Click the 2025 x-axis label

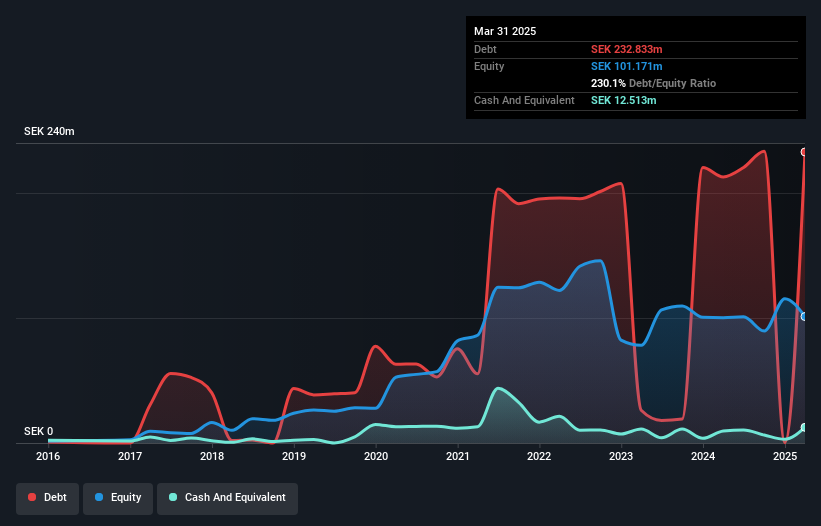(x=785, y=456)
